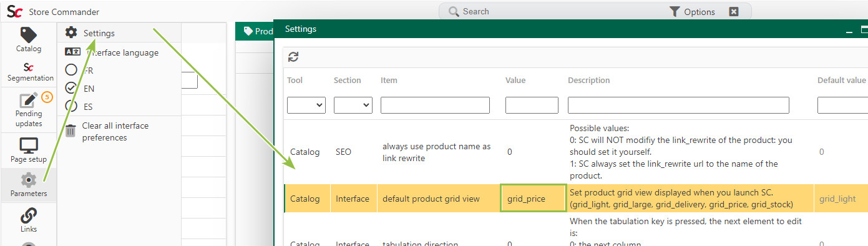Click the refresh icon in Settings window
868x246 pixels.
293,57
